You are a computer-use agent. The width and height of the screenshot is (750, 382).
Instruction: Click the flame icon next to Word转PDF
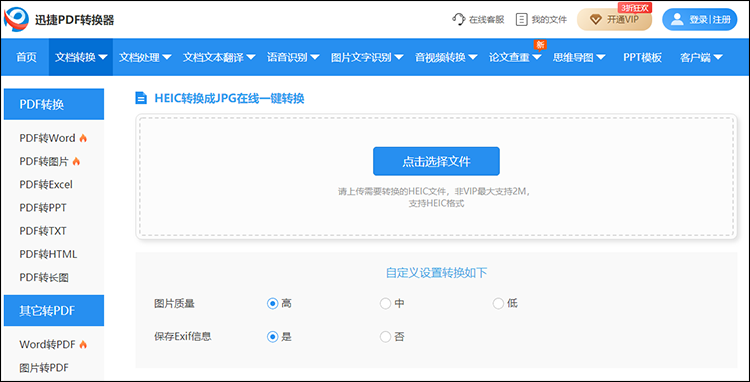click(x=83, y=344)
